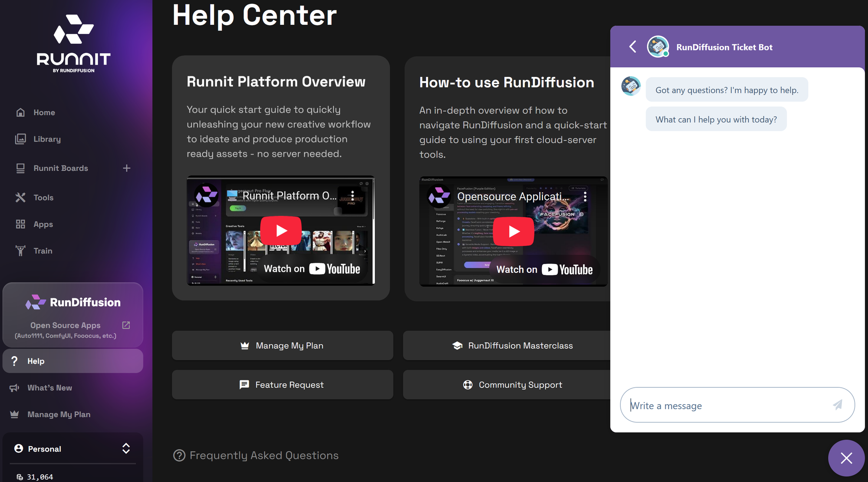Viewport: 868px width, 482px height.
Task: Navigate to Library in sidebar
Action: 47,139
